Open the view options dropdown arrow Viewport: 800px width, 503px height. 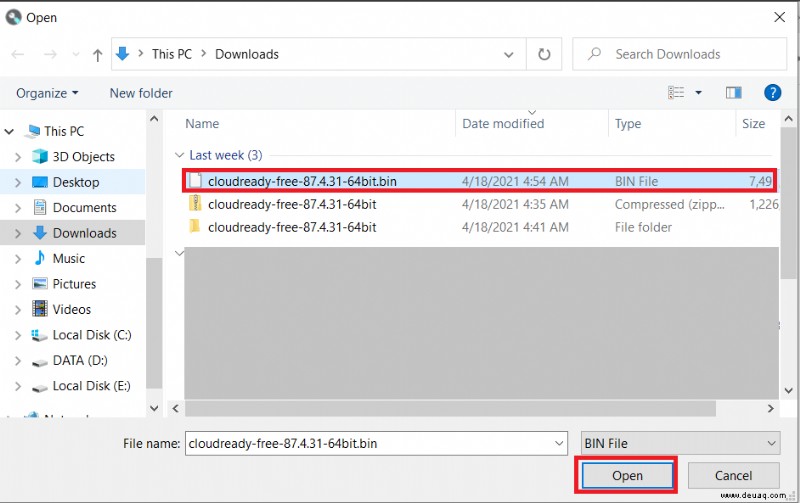pyautogui.click(x=698, y=93)
